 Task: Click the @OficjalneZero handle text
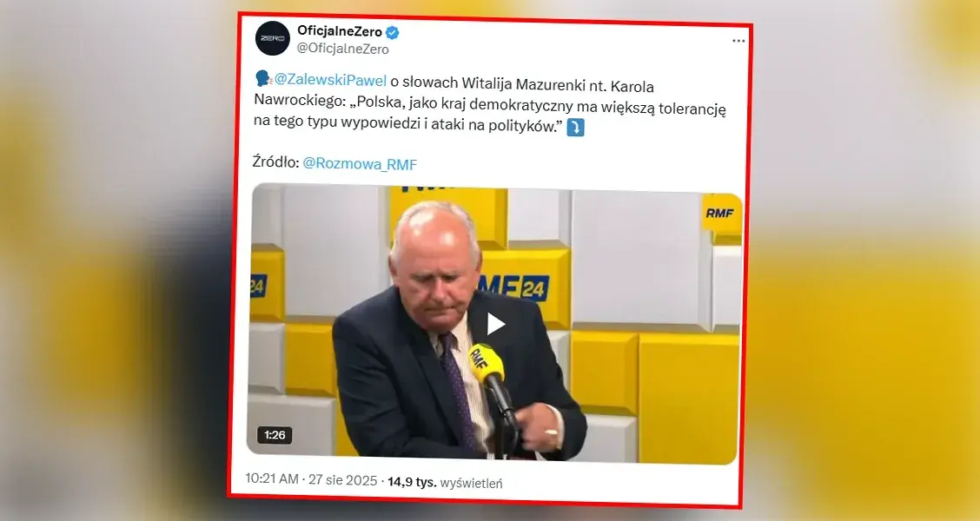[342, 49]
